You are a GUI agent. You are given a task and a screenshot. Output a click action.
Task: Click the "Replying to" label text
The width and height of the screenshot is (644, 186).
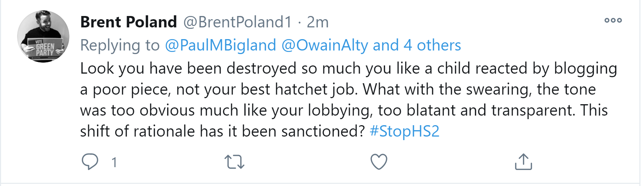120,46
